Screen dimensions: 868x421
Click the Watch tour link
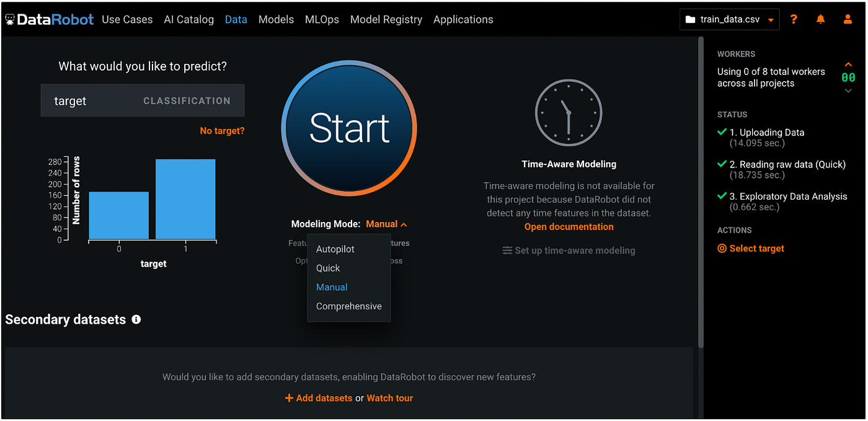click(390, 398)
